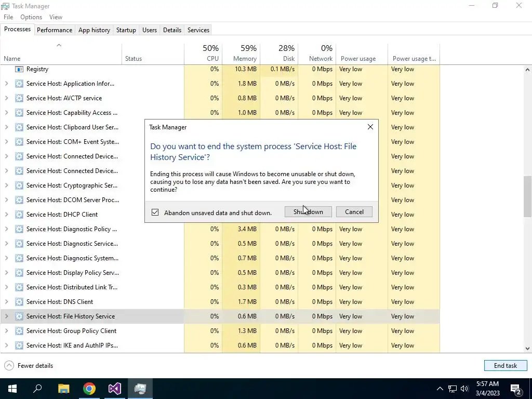Click the Registry process icon
532x399 pixels.
pos(19,69)
